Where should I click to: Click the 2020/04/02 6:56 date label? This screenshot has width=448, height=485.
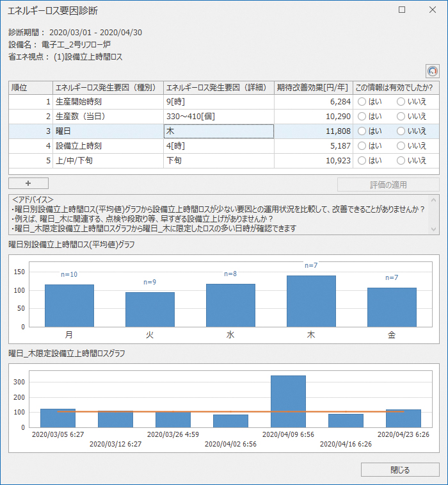(230, 444)
